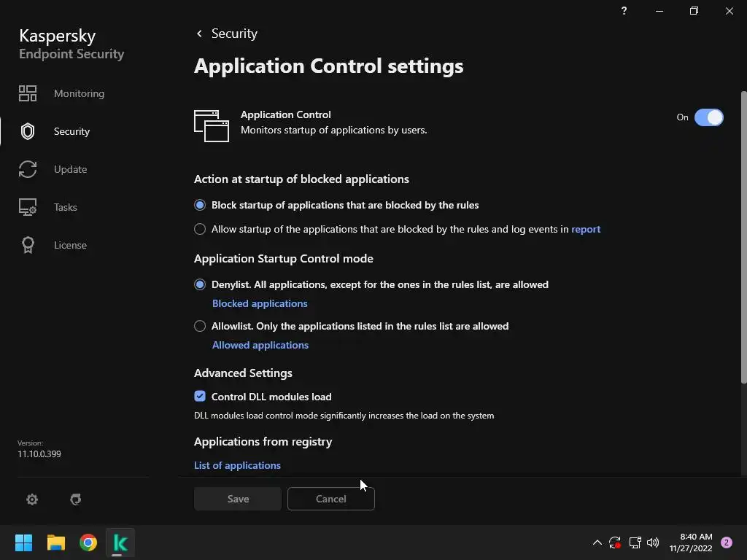747x560 pixels.
Task: Select Block startup of blocked applications
Action: [x=200, y=205]
